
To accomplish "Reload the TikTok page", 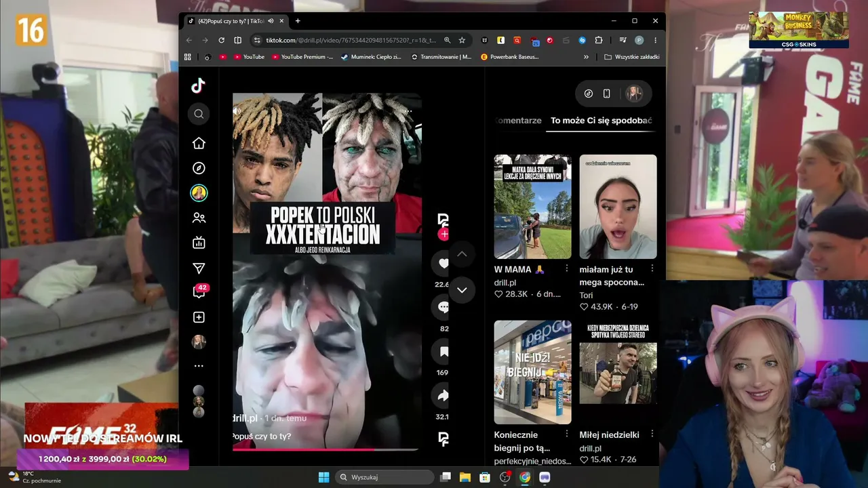I will click(x=221, y=40).
